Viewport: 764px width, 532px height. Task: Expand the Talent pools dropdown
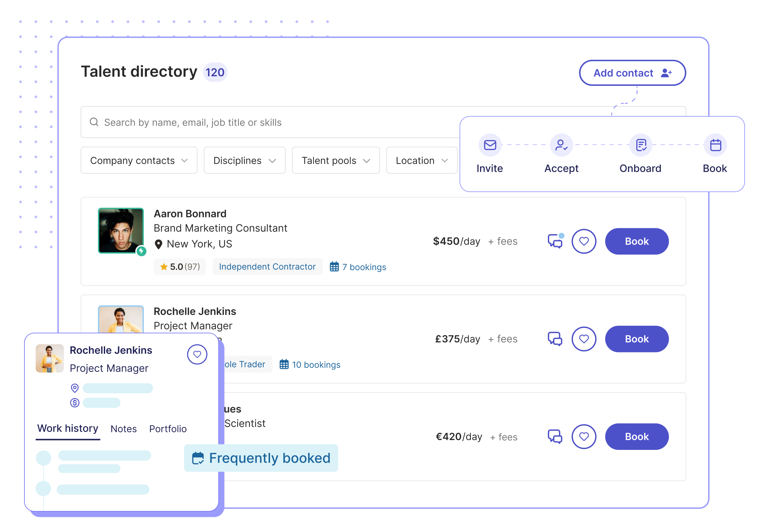336,160
